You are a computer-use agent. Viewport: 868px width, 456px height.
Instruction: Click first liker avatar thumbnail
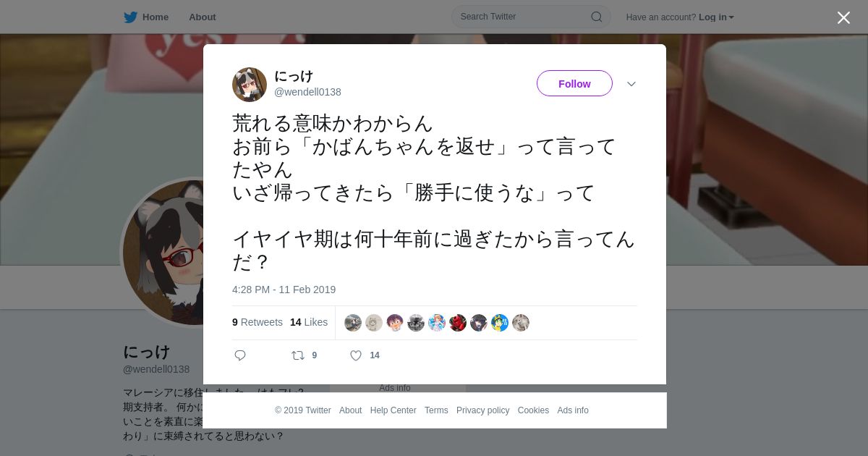point(353,323)
